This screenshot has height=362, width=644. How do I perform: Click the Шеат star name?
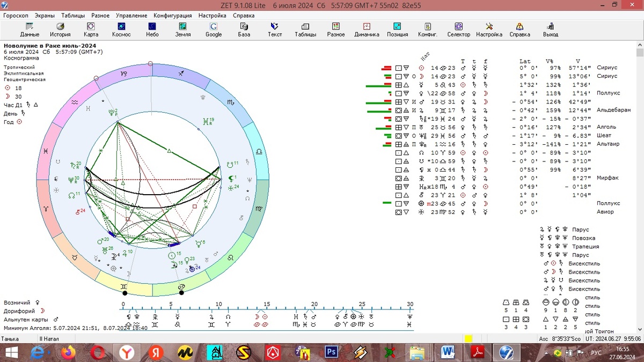pyautogui.click(x=604, y=136)
